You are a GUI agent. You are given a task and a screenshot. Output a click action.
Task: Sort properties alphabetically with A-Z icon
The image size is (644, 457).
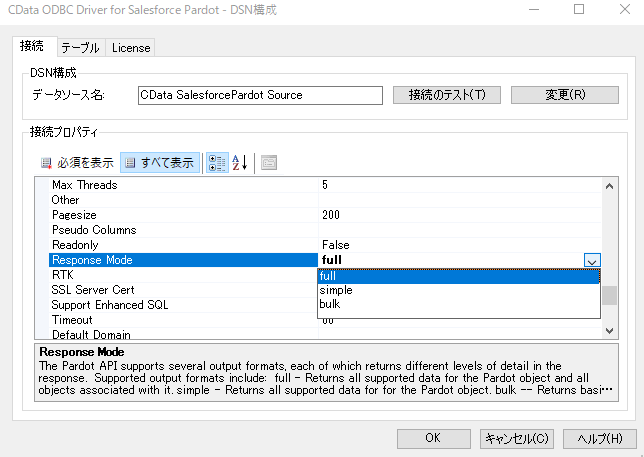pyautogui.click(x=240, y=163)
